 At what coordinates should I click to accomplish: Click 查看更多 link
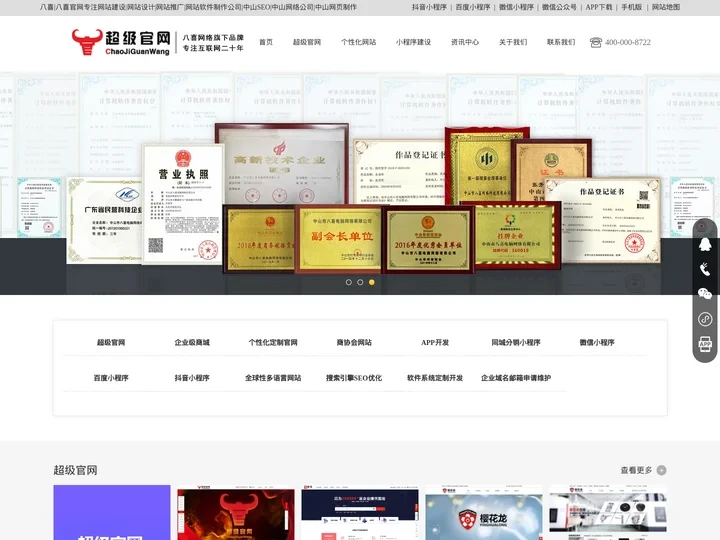pyautogui.click(x=636, y=470)
